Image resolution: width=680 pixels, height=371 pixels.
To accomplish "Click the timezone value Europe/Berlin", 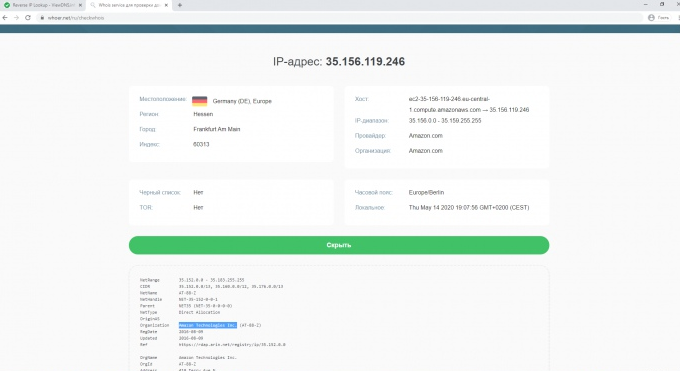I will pyautogui.click(x=426, y=192).
